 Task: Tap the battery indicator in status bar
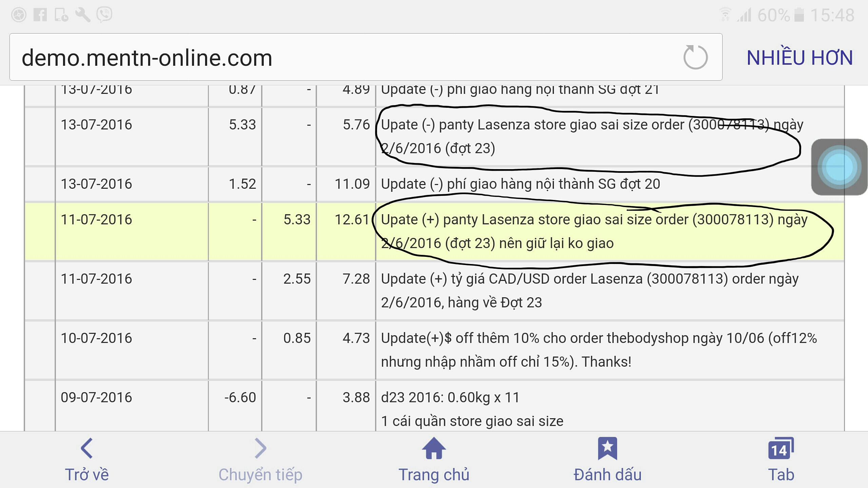800,15
